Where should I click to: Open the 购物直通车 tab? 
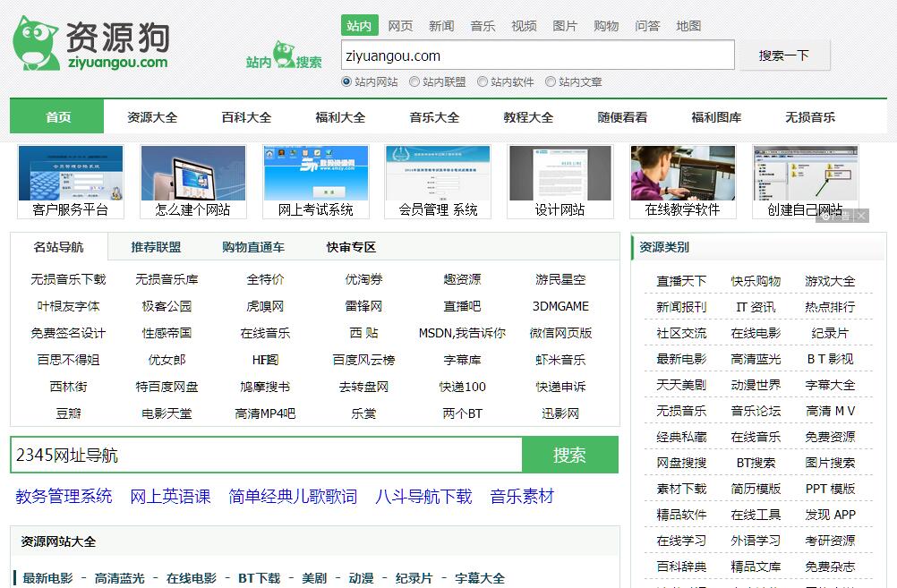253,247
